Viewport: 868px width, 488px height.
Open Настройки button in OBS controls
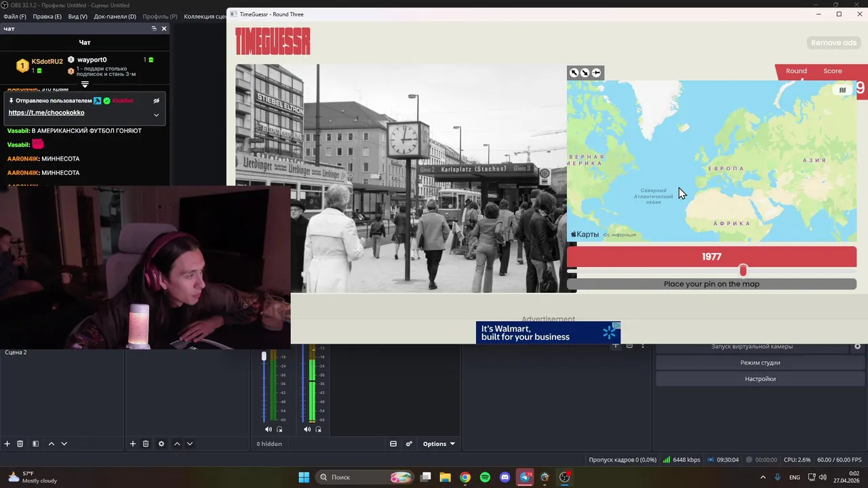coord(759,379)
